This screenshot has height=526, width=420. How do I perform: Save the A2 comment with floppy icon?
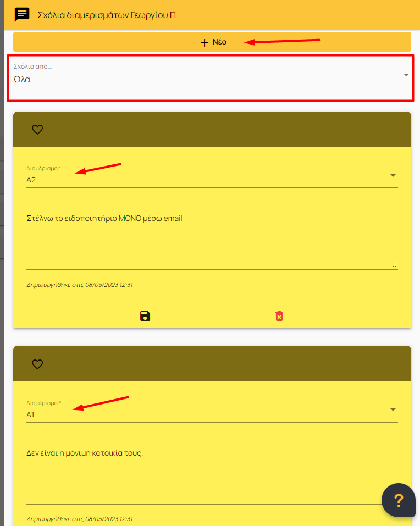[x=145, y=316]
